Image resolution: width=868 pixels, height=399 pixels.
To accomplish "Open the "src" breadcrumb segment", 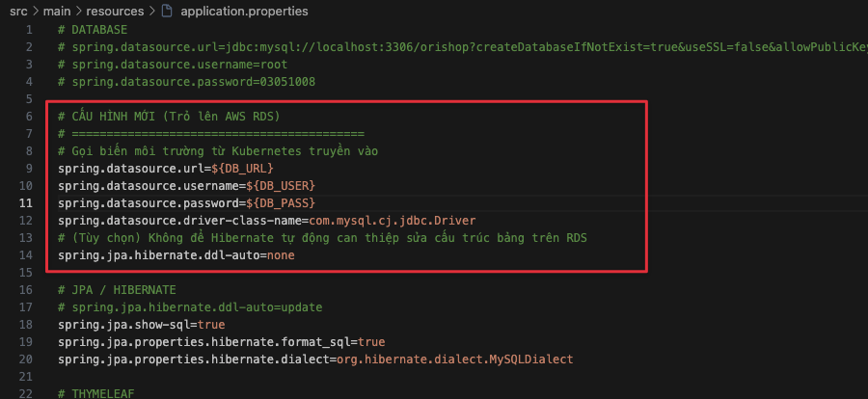I will click(x=19, y=10).
